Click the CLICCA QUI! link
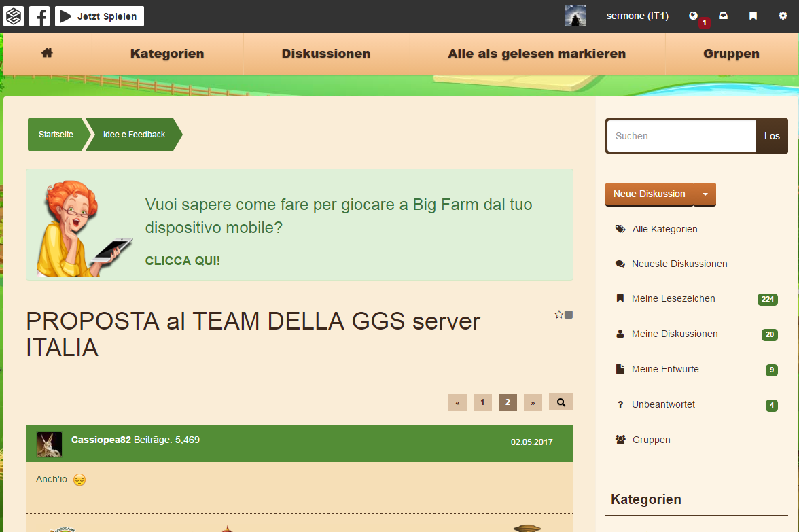 182,261
